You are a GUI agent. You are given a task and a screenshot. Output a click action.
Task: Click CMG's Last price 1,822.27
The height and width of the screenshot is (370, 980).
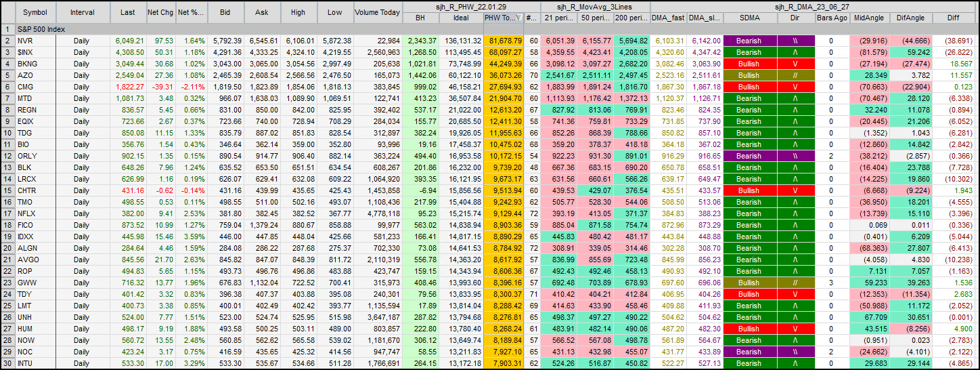127,87
